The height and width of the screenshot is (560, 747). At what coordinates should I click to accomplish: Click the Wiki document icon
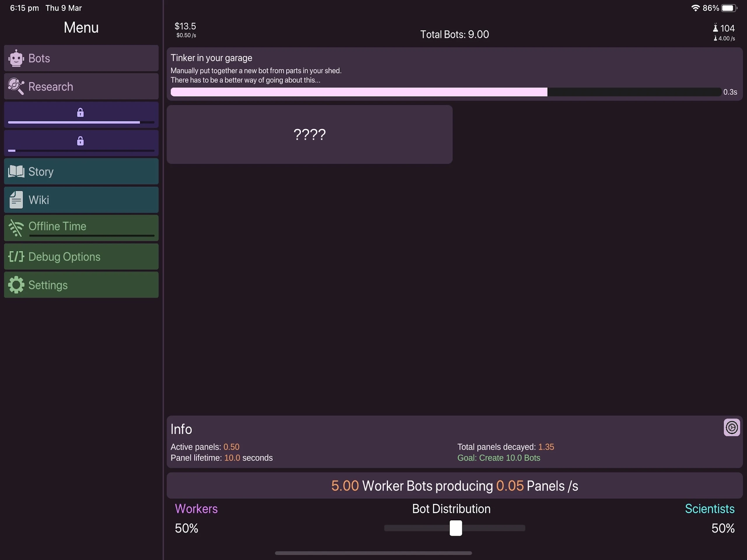tap(16, 200)
